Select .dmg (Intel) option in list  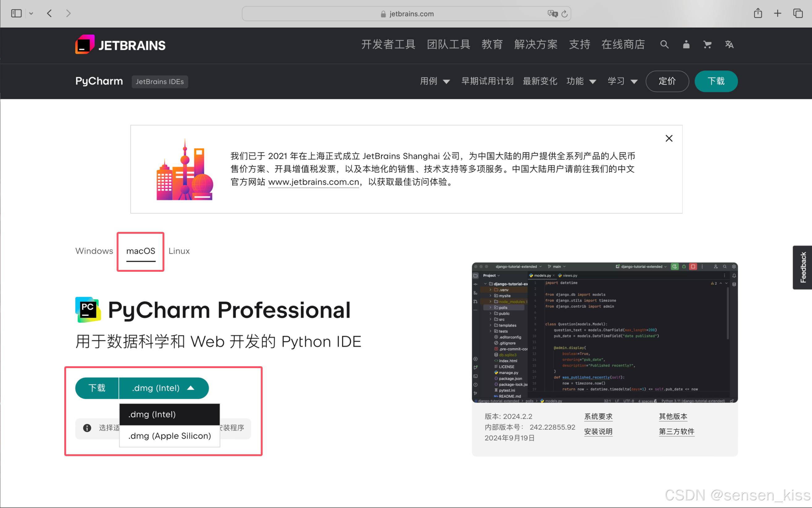pos(170,414)
